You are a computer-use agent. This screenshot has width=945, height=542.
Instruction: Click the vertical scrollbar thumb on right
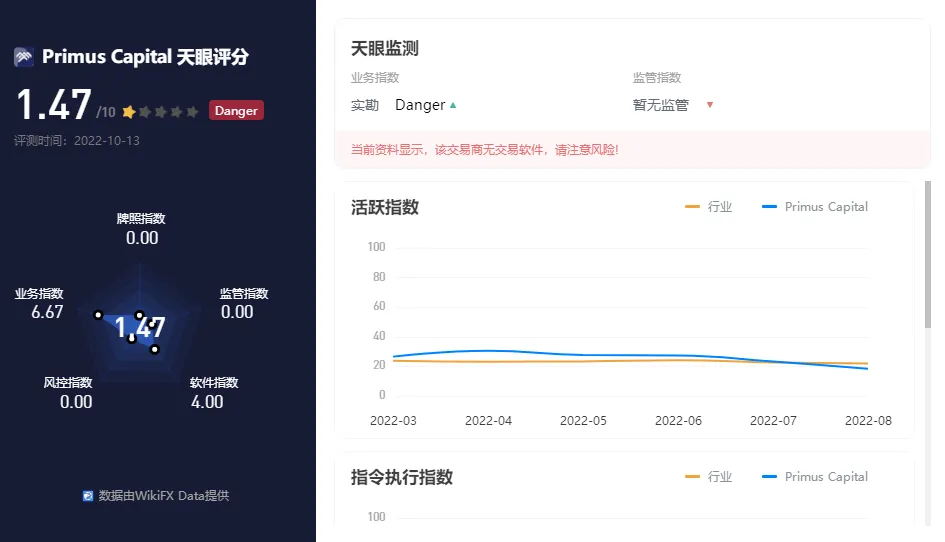pos(928,254)
